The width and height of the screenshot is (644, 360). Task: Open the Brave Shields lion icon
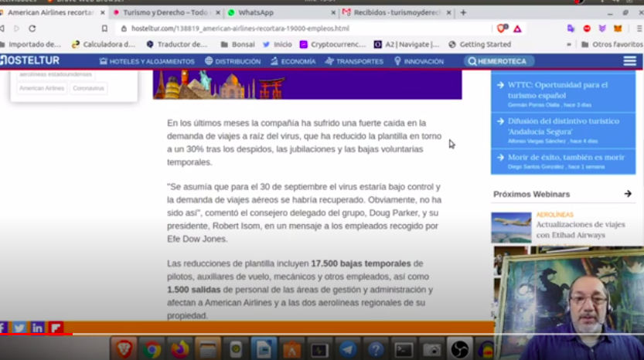(x=503, y=29)
